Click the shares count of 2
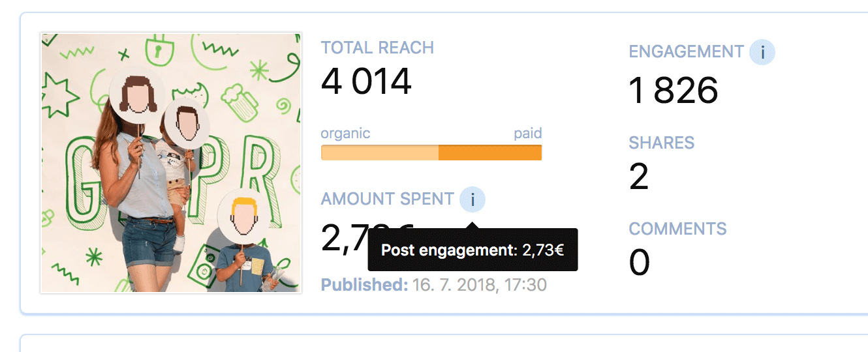 point(639,177)
